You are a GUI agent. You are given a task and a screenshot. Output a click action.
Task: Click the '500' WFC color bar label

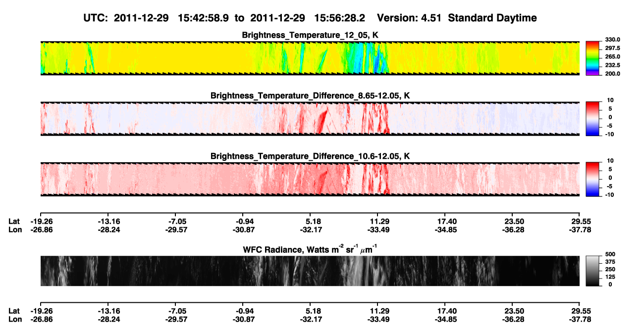(609, 255)
